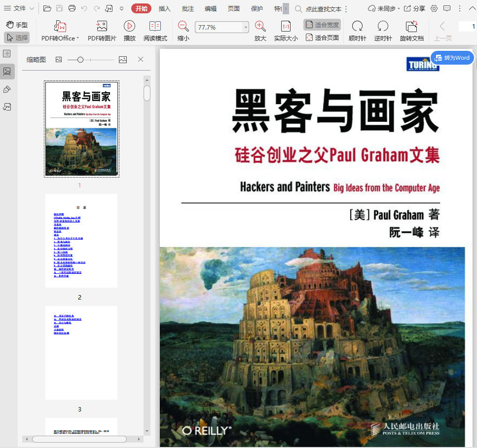Switch to the 开始 tab
The height and width of the screenshot is (448, 477).
tap(142, 8)
